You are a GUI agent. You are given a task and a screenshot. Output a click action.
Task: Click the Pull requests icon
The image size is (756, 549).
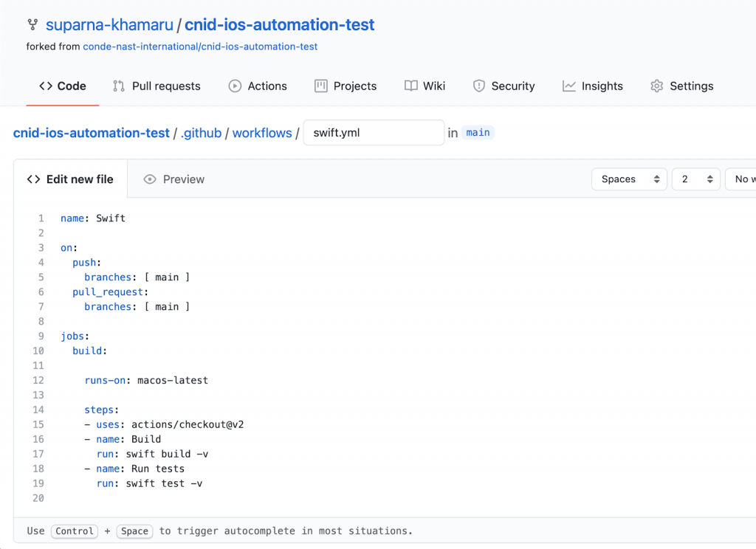(x=119, y=86)
